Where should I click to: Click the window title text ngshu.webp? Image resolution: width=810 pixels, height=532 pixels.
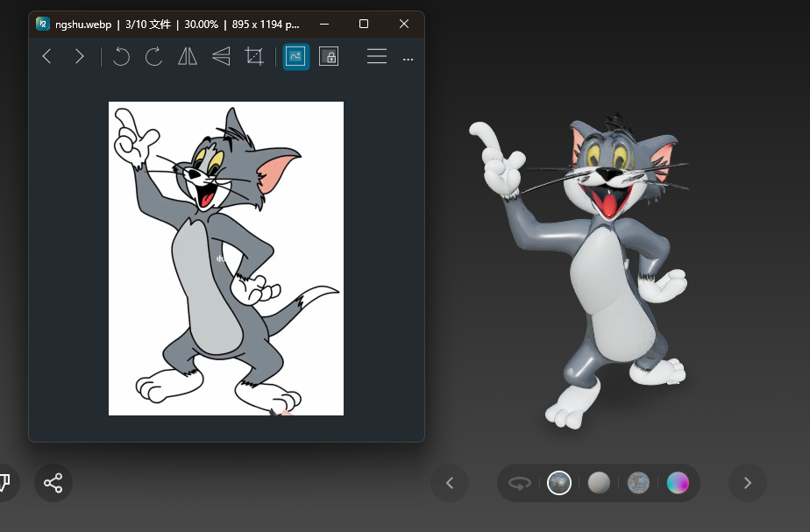coord(83,25)
